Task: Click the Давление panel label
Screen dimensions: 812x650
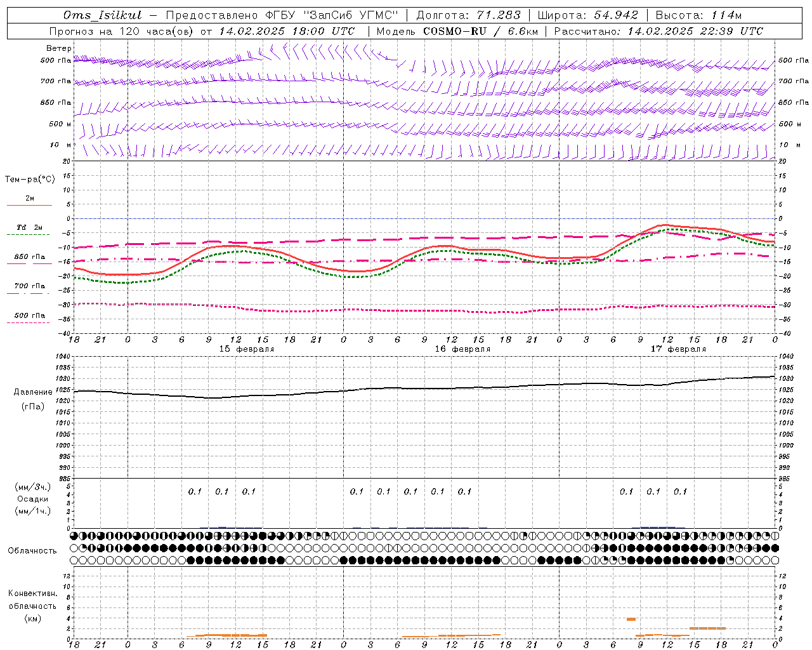Action: [33, 392]
